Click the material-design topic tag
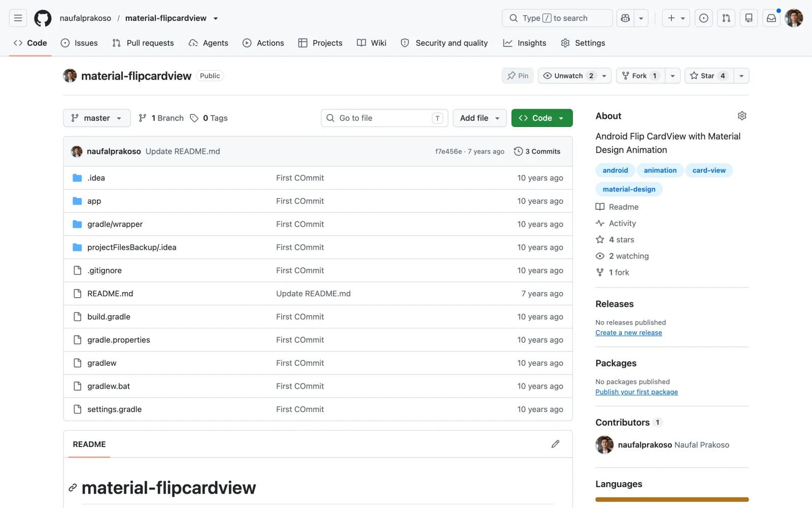This screenshot has height=508, width=812. pyautogui.click(x=629, y=189)
